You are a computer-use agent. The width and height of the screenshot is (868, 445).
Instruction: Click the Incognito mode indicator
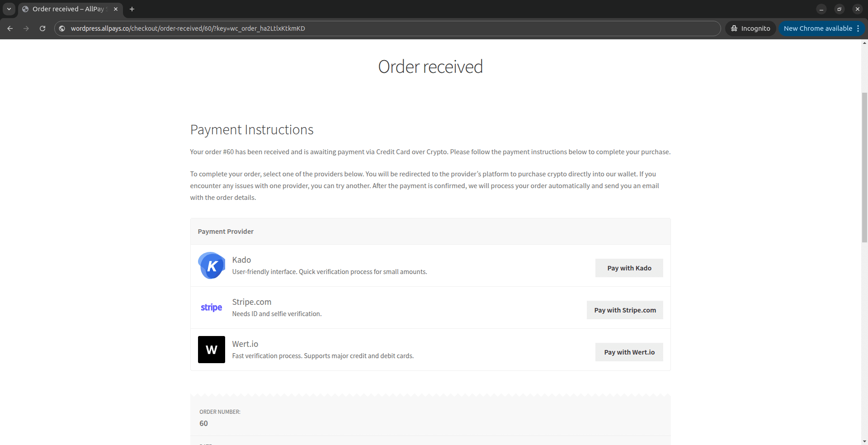[x=750, y=28]
